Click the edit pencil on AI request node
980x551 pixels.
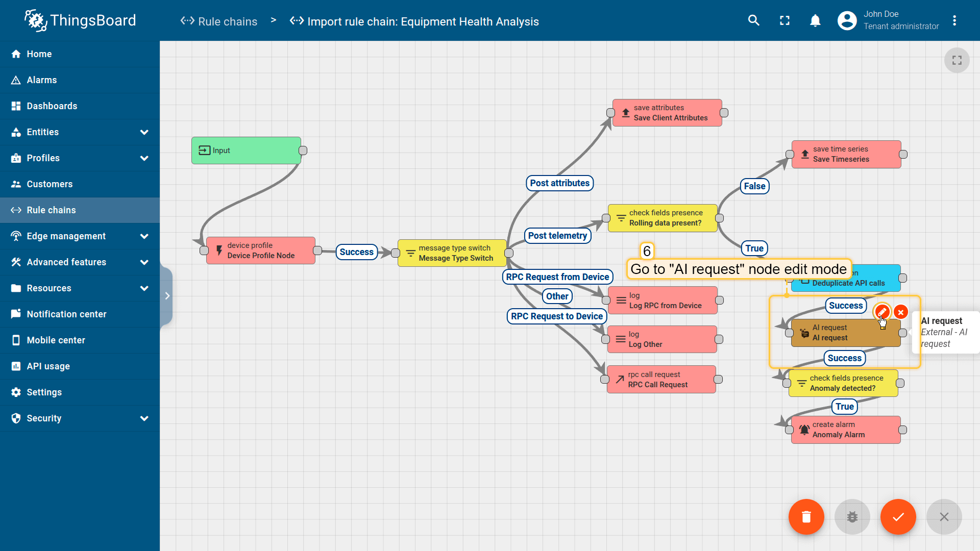(x=882, y=312)
